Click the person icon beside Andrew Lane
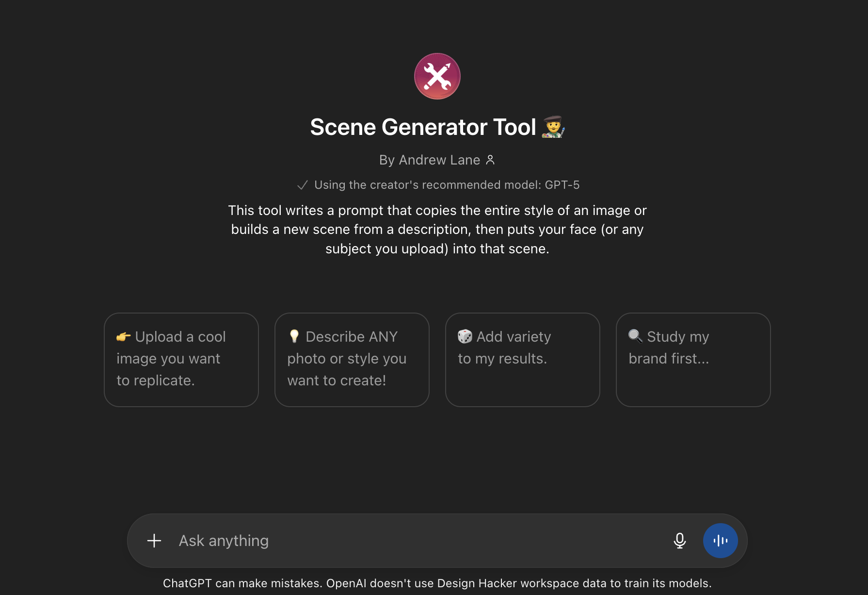Viewport: 868px width, 595px height. pos(490,160)
